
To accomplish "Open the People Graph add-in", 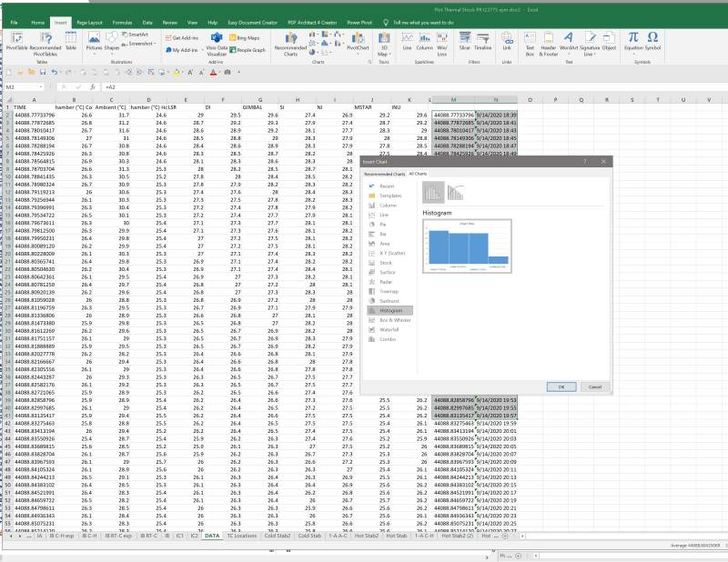I will point(248,50).
